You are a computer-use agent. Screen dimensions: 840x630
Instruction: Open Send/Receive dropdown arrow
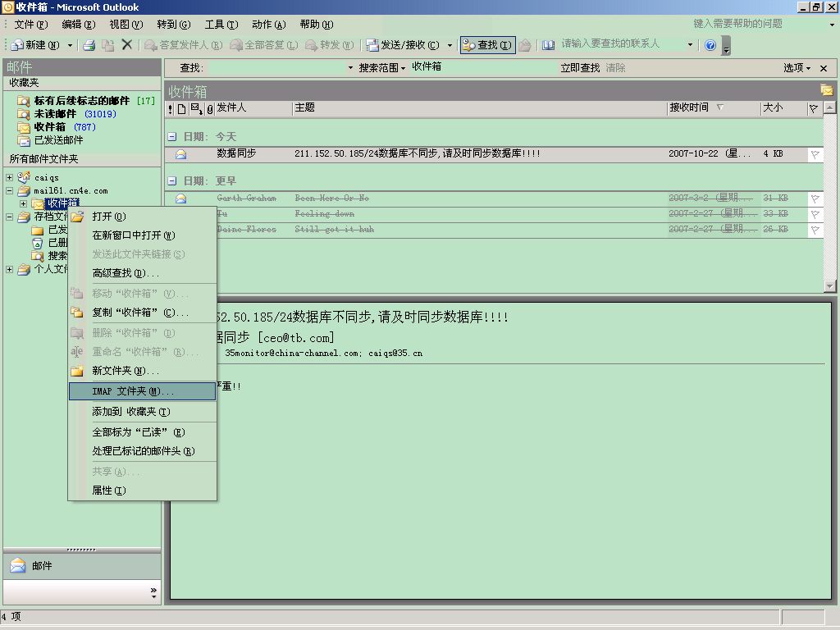(x=450, y=46)
